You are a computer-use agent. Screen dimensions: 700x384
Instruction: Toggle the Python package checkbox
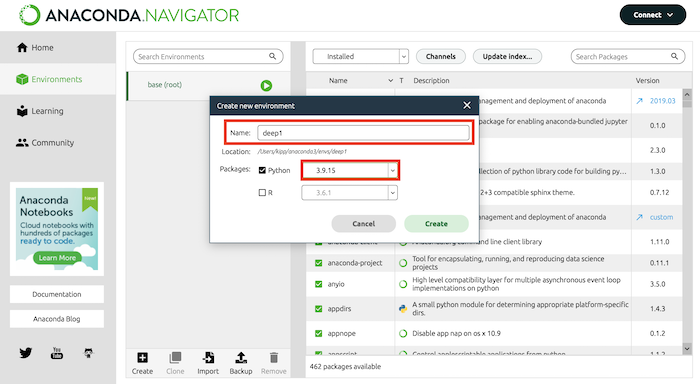click(262, 170)
